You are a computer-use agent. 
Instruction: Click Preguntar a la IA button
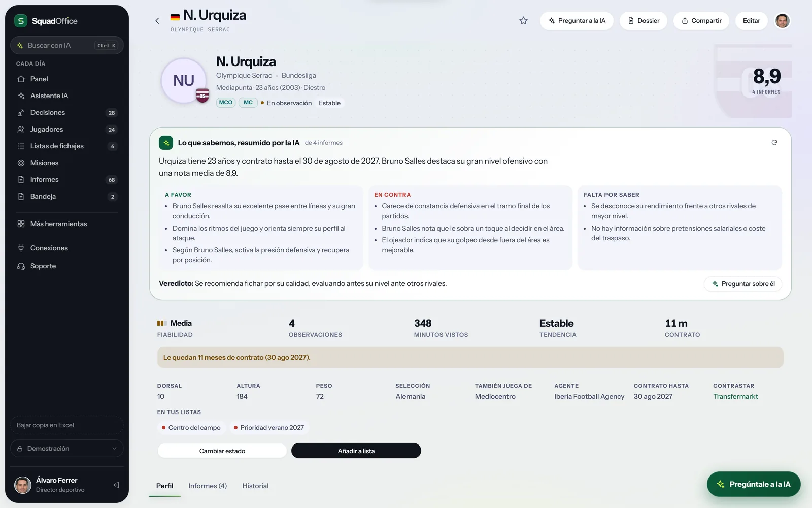coord(577,21)
